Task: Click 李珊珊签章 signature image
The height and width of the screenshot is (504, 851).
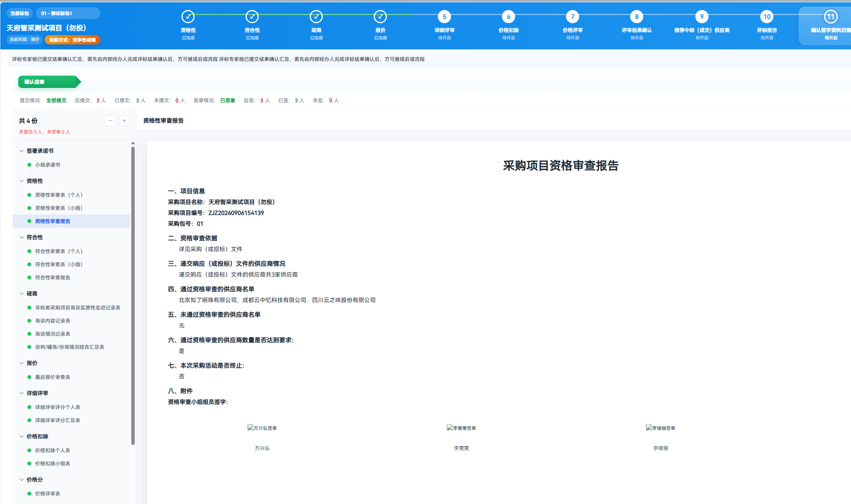Action: pos(661,428)
